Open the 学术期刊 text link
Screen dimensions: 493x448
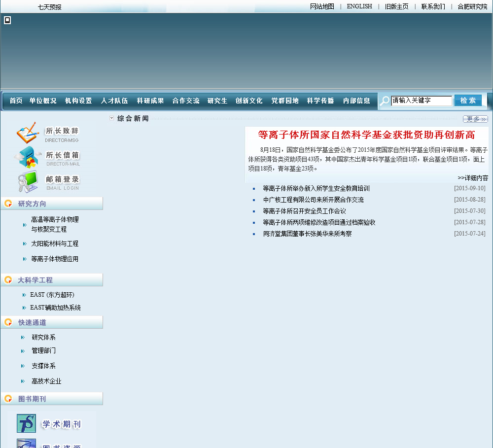[x=61, y=424]
